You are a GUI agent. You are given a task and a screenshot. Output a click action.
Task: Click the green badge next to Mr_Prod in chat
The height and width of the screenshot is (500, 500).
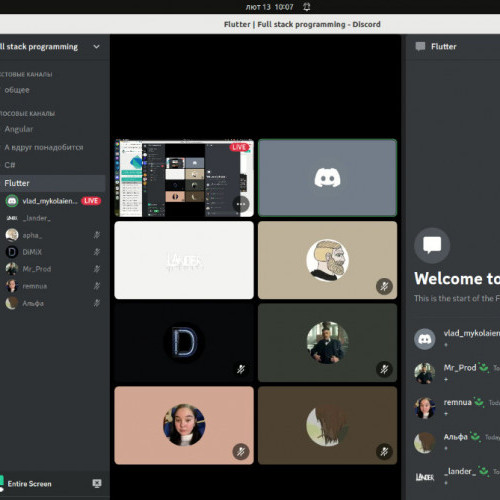(x=483, y=368)
